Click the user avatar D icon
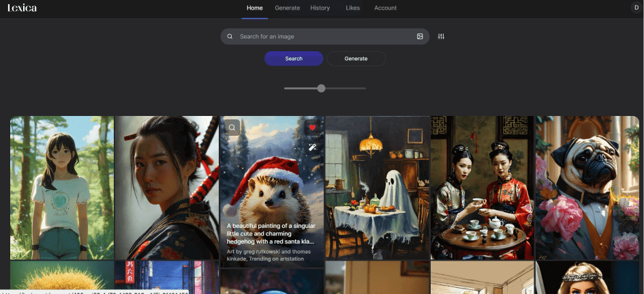 click(637, 8)
